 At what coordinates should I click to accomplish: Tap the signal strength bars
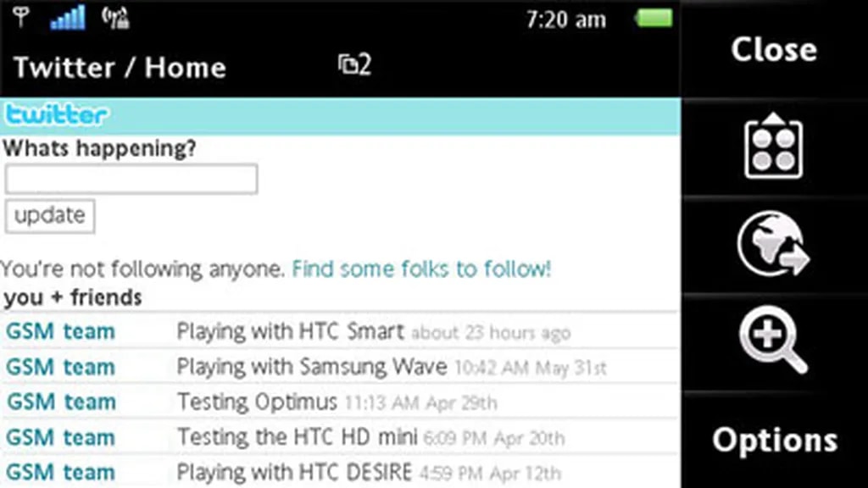[67, 18]
